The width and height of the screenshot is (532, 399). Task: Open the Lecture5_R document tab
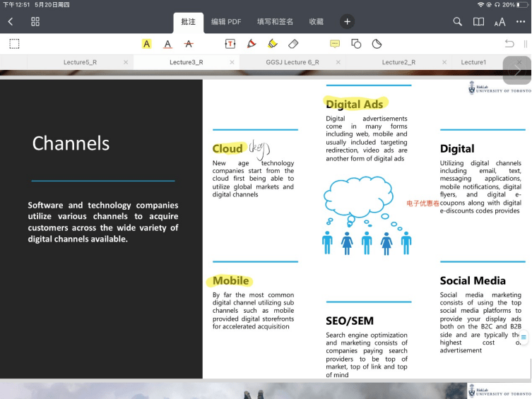click(x=80, y=62)
